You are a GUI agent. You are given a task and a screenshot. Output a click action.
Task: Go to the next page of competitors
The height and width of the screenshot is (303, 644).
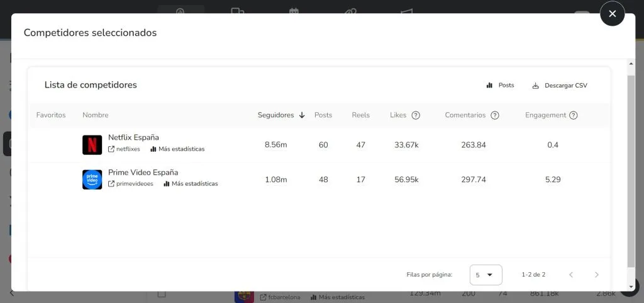(597, 275)
